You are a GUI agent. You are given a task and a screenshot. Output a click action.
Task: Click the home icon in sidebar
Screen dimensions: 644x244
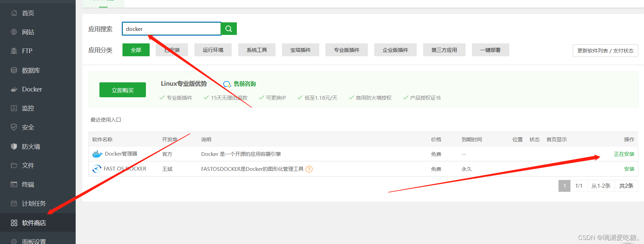(x=14, y=13)
